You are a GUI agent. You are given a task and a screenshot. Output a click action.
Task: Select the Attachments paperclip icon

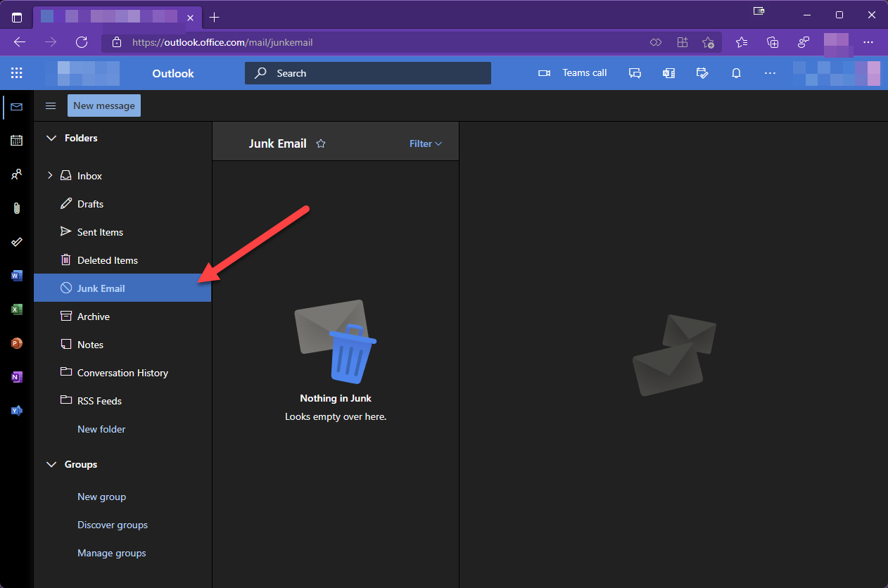click(x=16, y=207)
